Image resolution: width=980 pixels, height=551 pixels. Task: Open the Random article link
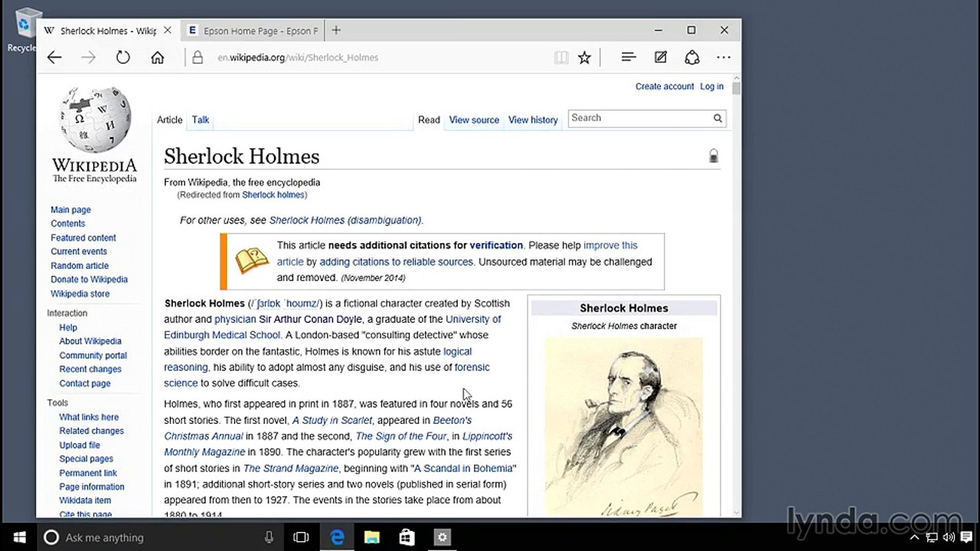click(x=80, y=266)
